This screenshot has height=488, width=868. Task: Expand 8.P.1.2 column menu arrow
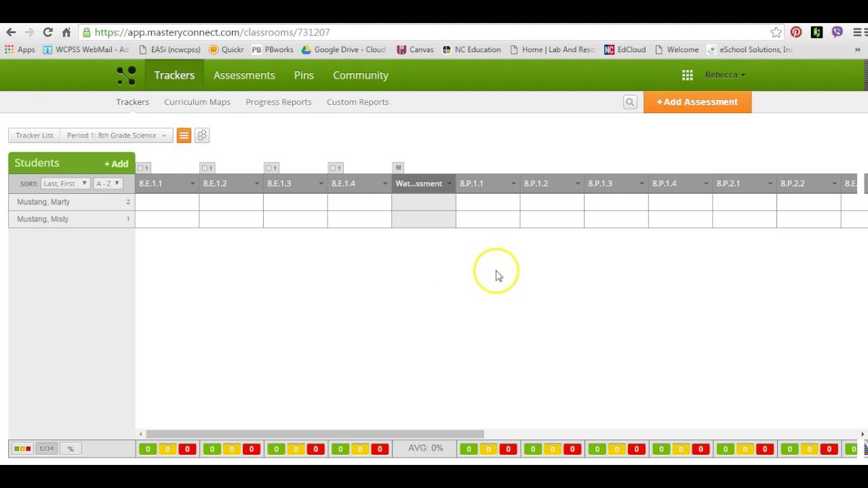click(578, 184)
